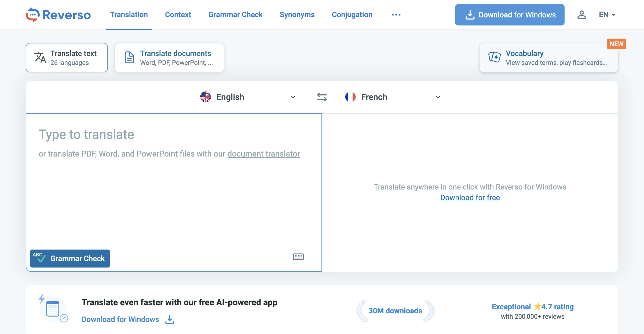
Task: Click the document translator link
Action: pyautogui.click(x=264, y=154)
